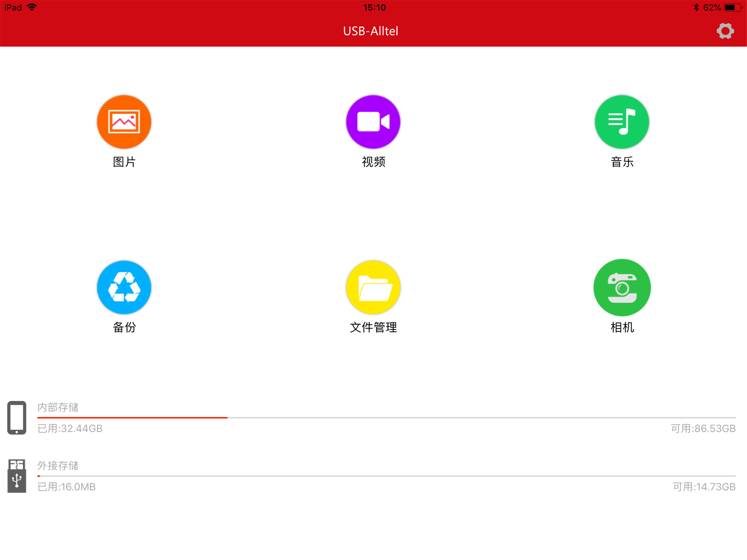Viewport: 747px width, 560px height.
Task: Click the 视频 label text
Action: (x=373, y=162)
